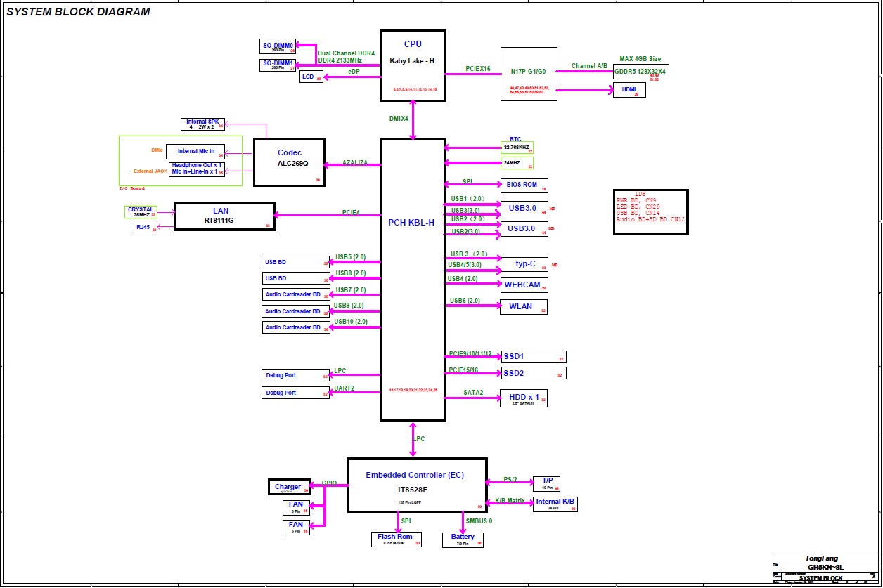
Task: Select the N17P-G1/G0 GPU block
Action: tap(529, 74)
